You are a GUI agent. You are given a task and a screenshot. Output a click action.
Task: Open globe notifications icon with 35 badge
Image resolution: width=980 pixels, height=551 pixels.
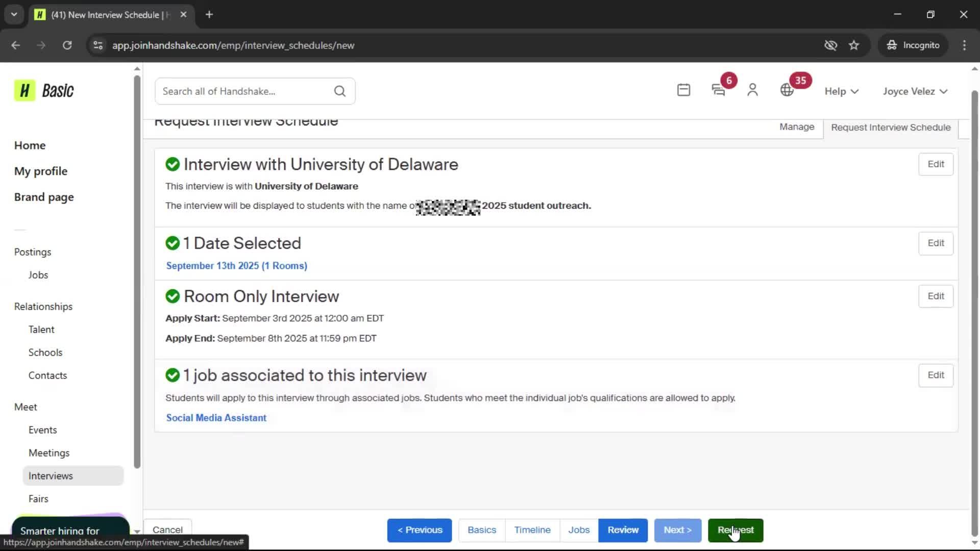(x=787, y=90)
